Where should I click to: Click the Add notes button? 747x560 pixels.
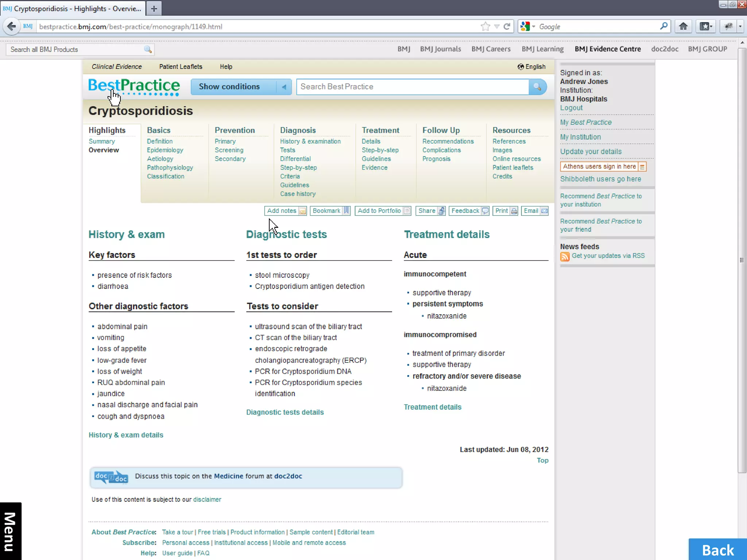pyautogui.click(x=286, y=211)
